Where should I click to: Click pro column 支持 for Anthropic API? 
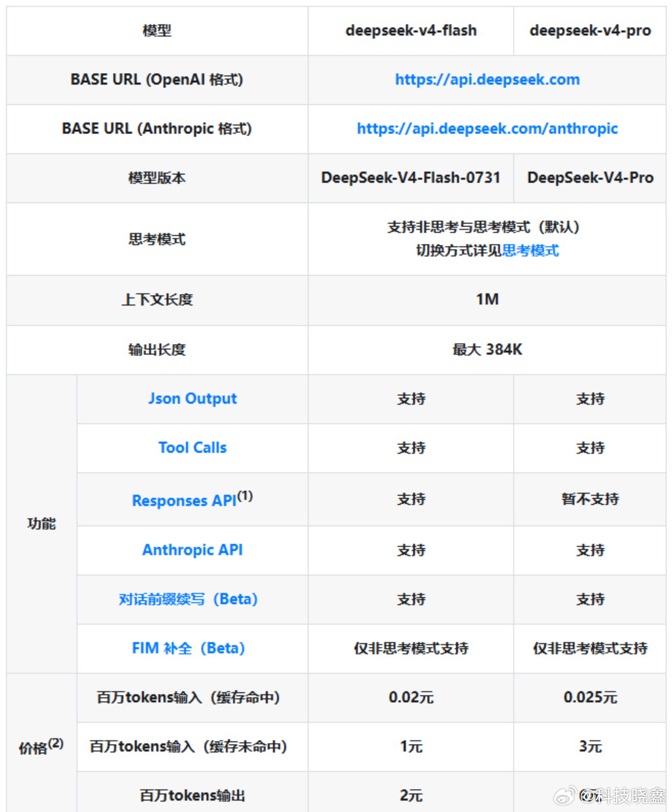tap(590, 550)
